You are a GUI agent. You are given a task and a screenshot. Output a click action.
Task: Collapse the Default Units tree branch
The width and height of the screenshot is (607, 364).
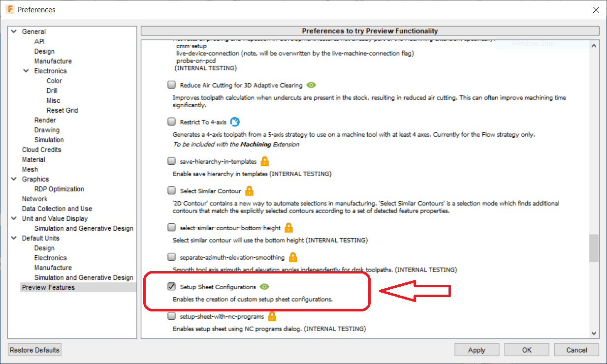tap(14, 238)
